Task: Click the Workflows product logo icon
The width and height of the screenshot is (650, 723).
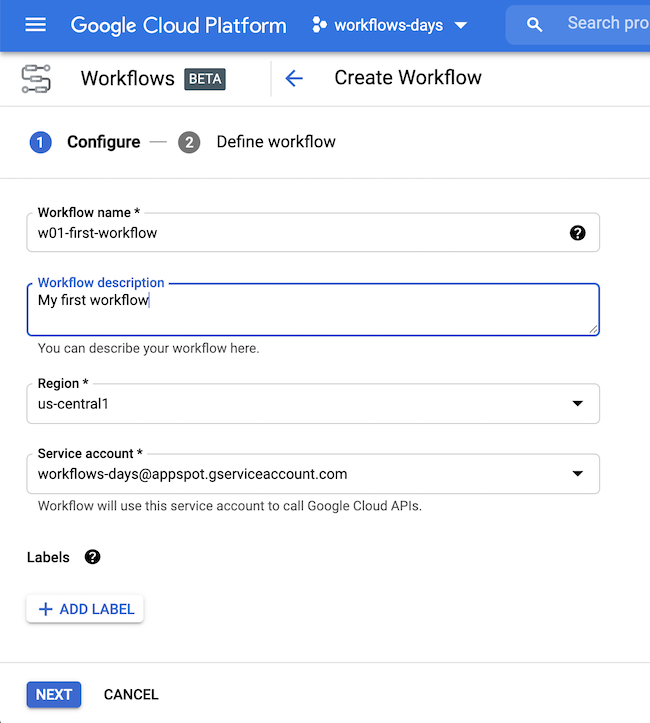Action: coord(36,79)
